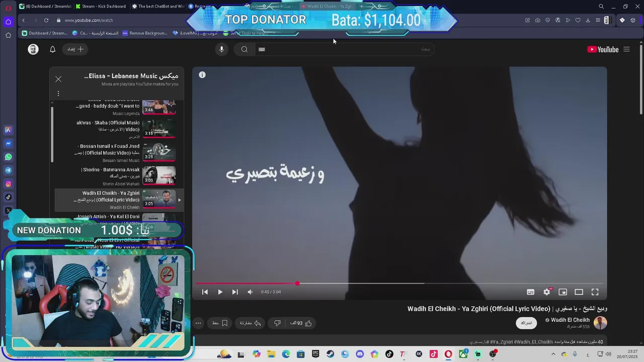Switch to The best ChatBot tab
This screenshot has height=362, width=644.
click(x=158, y=7)
